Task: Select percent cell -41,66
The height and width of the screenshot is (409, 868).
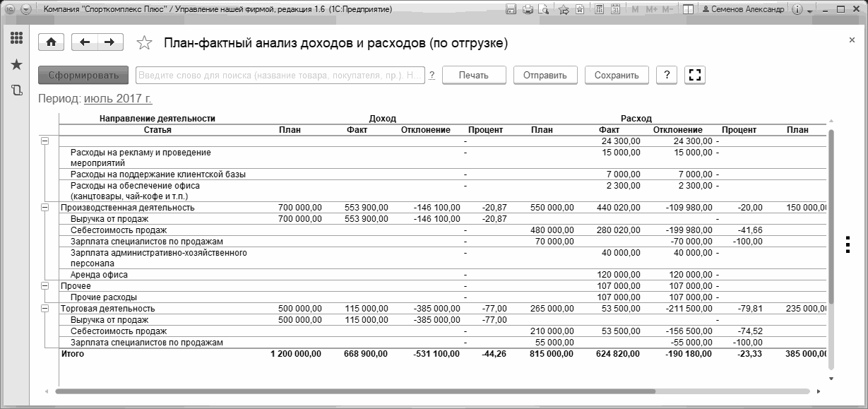Action: tap(749, 230)
